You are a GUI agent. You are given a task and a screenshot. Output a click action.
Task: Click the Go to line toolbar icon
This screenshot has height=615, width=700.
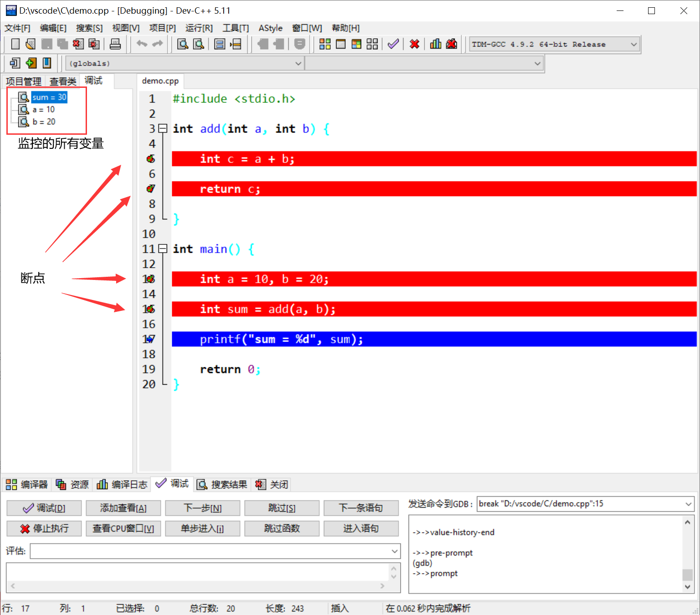(x=236, y=44)
